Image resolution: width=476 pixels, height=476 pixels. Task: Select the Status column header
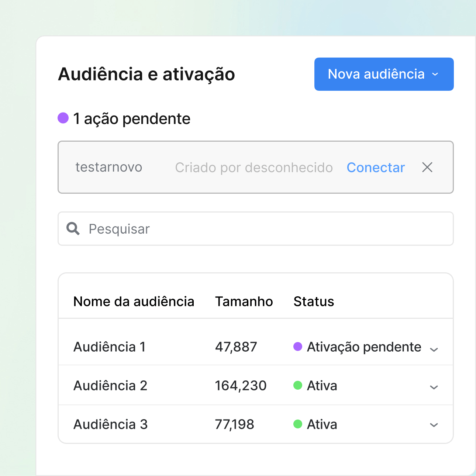(314, 301)
